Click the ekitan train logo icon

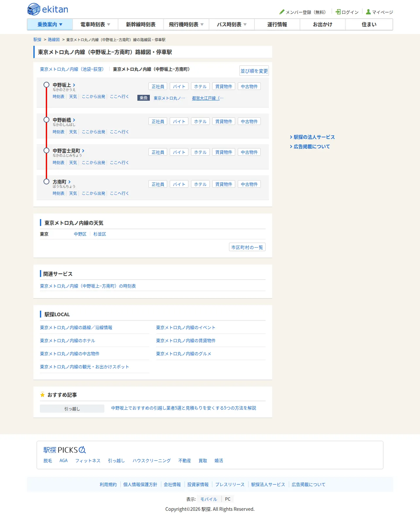coord(34,9)
